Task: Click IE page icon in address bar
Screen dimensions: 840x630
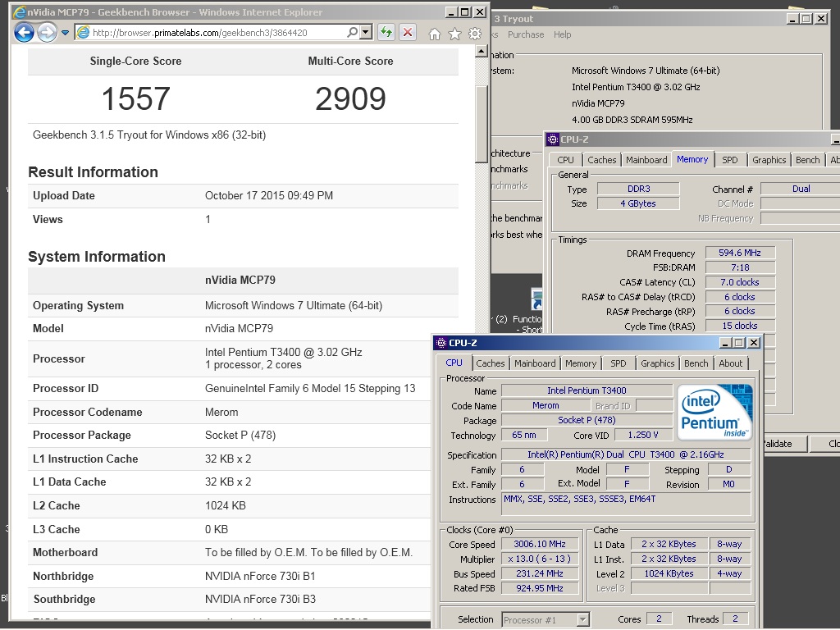Action: [83, 33]
